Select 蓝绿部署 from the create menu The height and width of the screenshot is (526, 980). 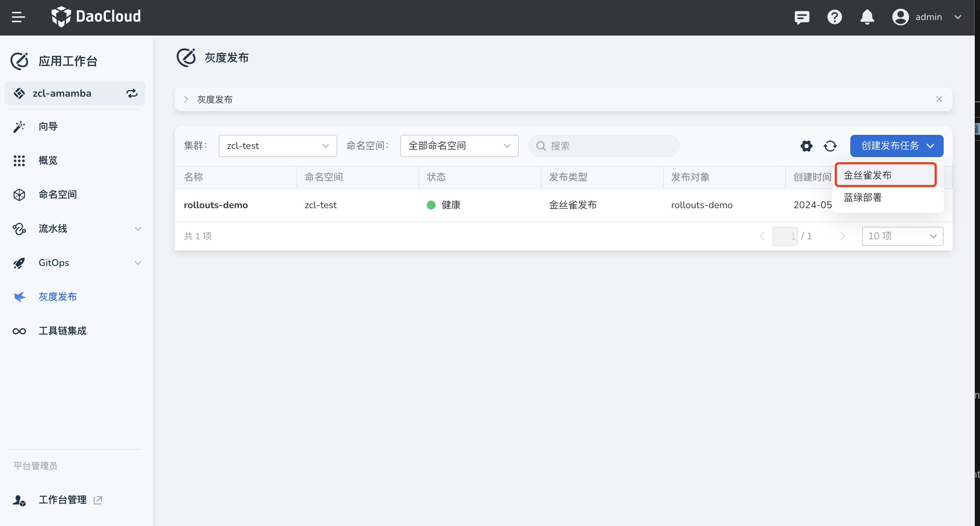(863, 197)
